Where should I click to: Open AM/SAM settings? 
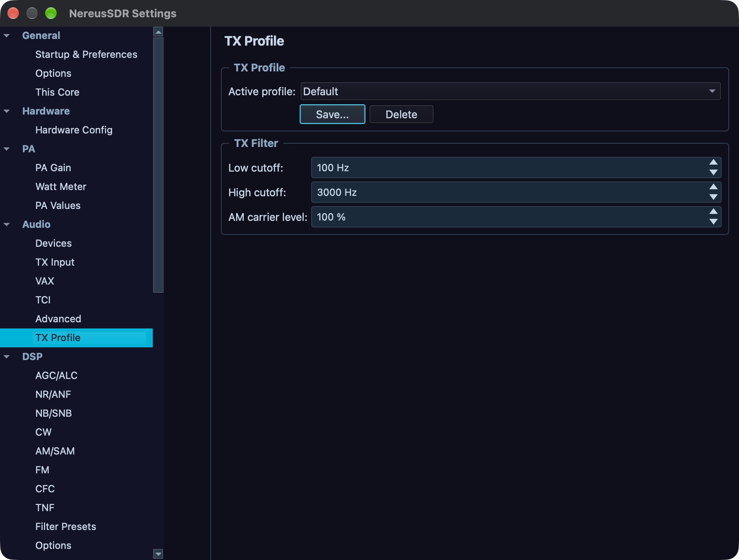pyautogui.click(x=55, y=451)
